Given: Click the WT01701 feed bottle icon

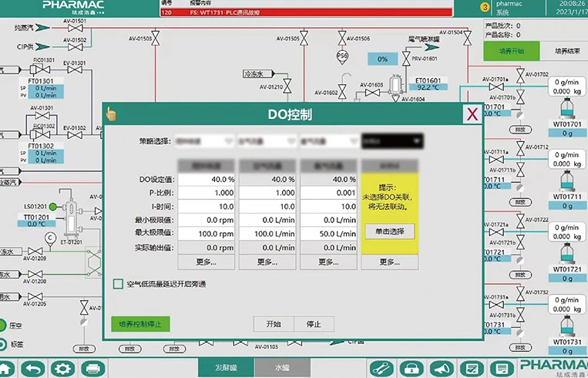Looking at the screenshot, I should (x=567, y=108).
